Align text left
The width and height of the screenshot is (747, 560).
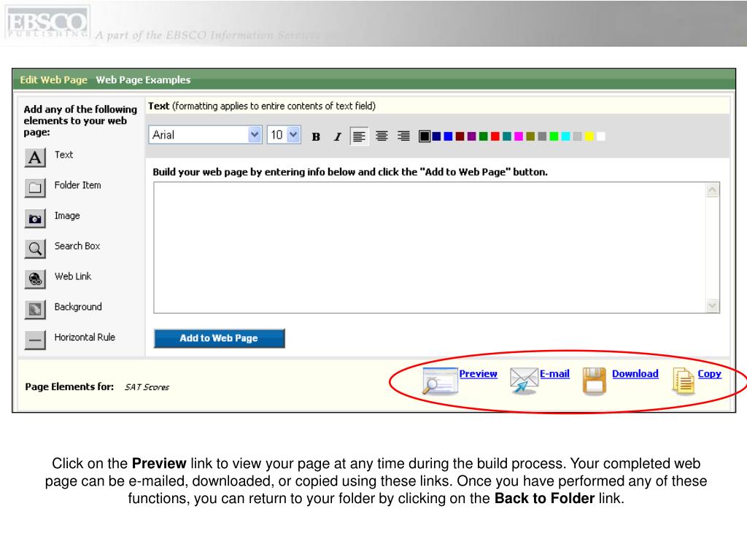(x=359, y=136)
